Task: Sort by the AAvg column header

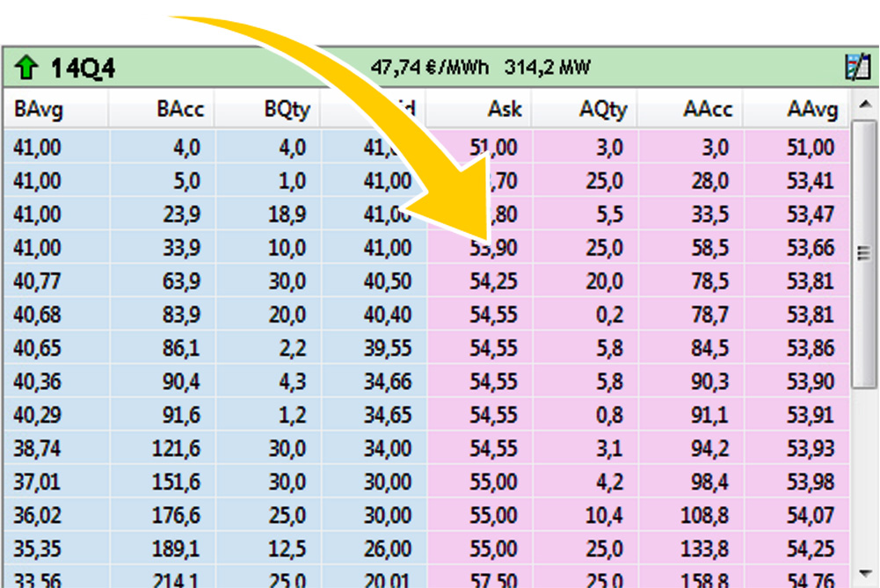Action: point(812,109)
